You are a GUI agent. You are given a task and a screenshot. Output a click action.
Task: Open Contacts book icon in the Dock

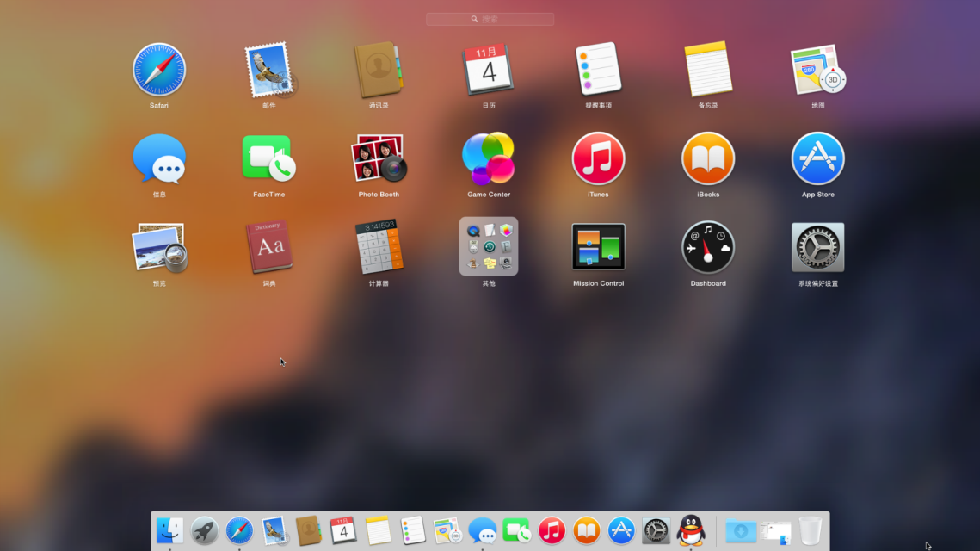pos(309,531)
